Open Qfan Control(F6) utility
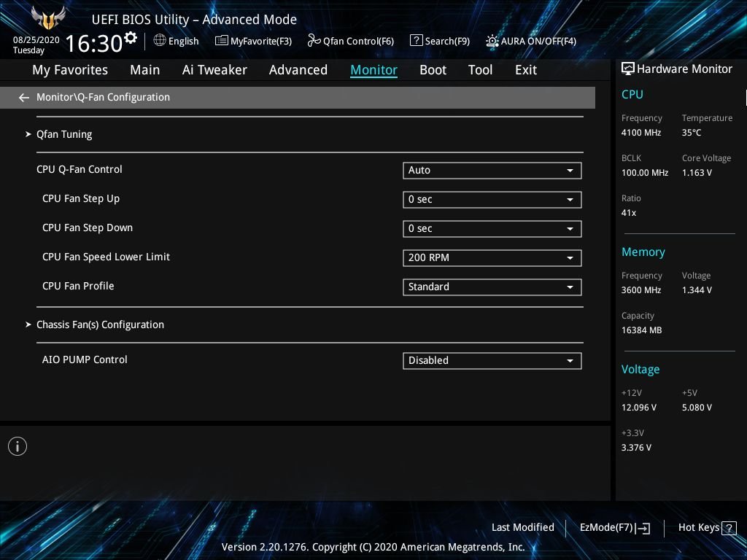747x560 pixels. 351,41
